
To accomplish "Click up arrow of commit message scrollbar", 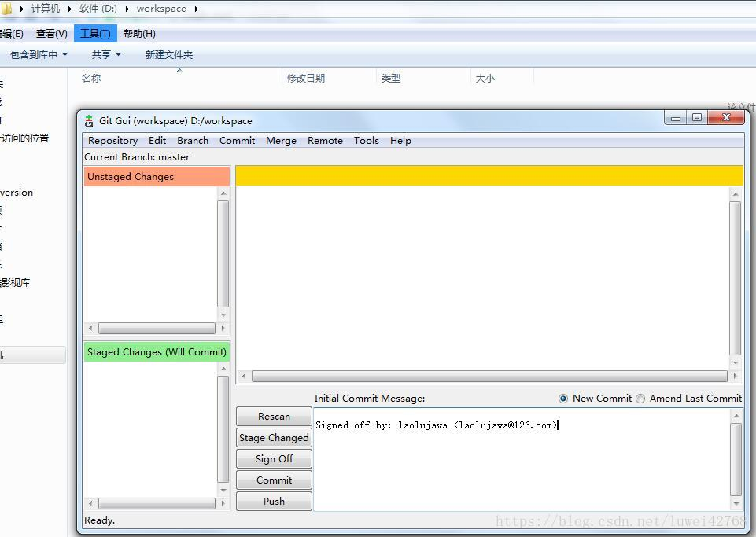I will click(736, 415).
